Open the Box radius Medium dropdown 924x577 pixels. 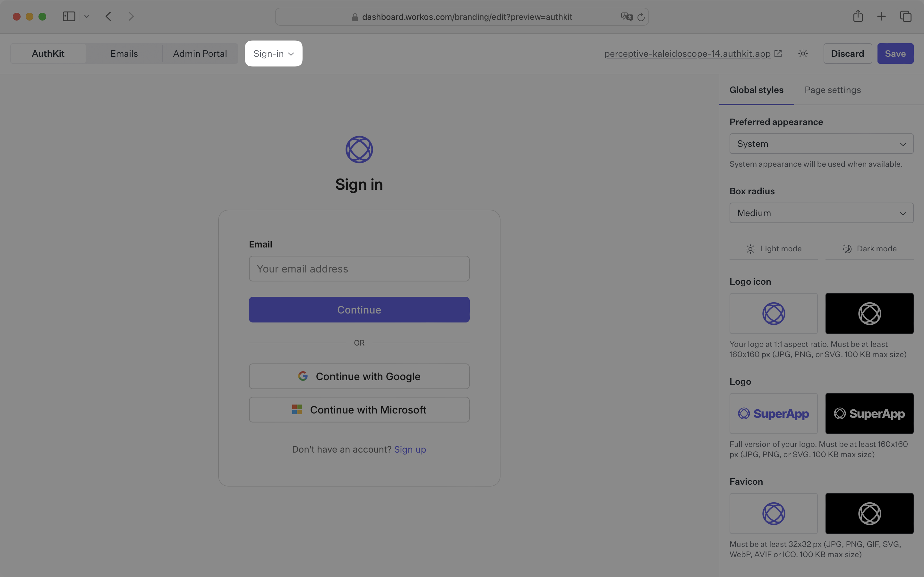(x=821, y=213)
